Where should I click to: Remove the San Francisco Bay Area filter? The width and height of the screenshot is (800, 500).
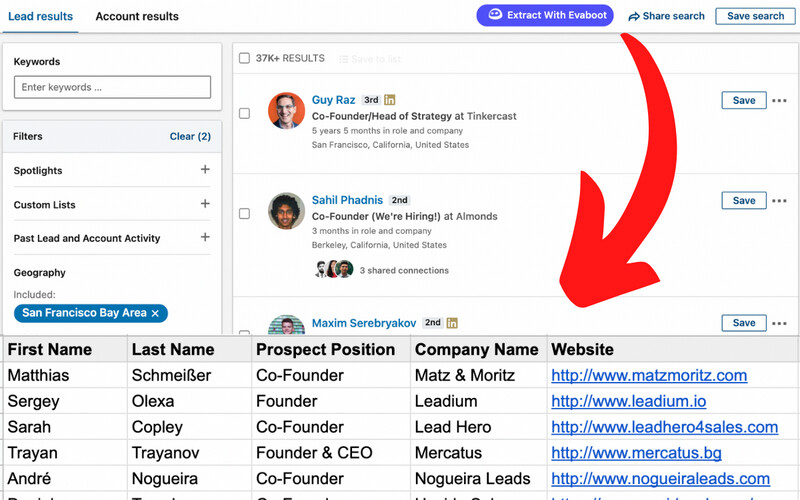click(x=155, y=313)
